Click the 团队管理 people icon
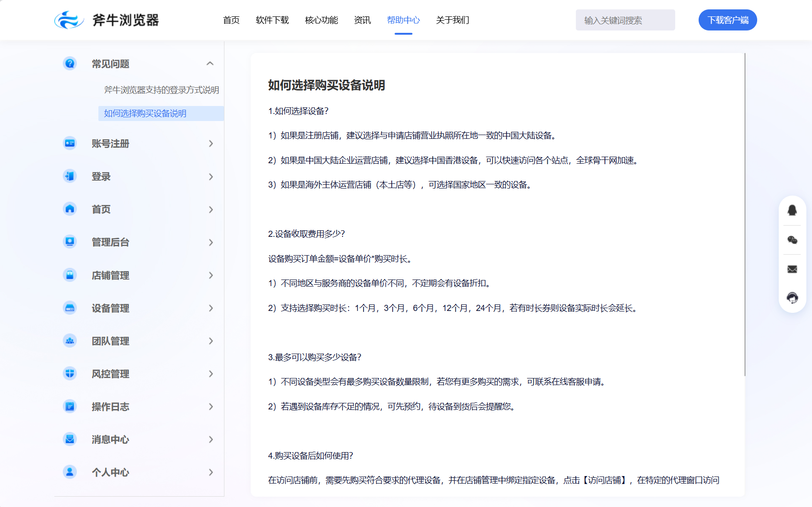The image size is (812, 507). coord(69,341)
